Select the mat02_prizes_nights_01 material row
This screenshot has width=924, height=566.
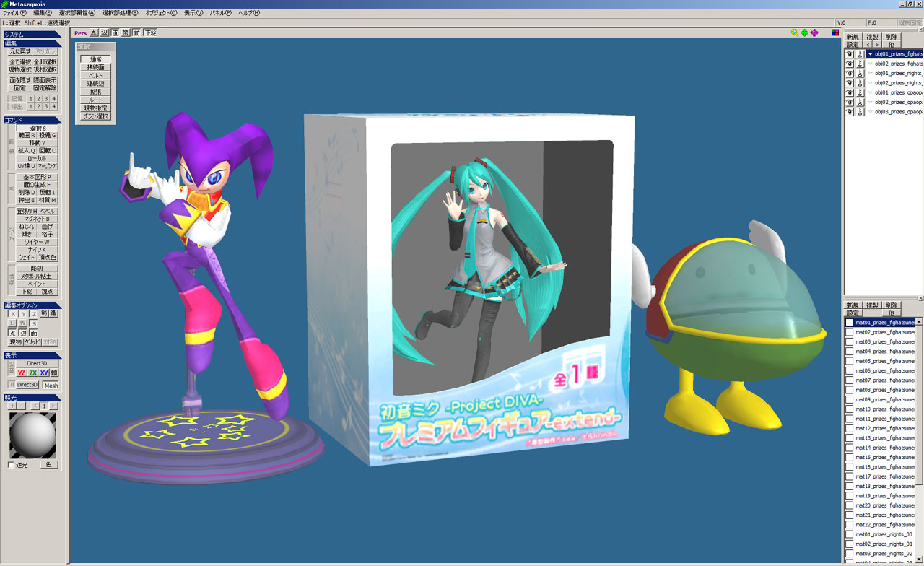point(880,544)
